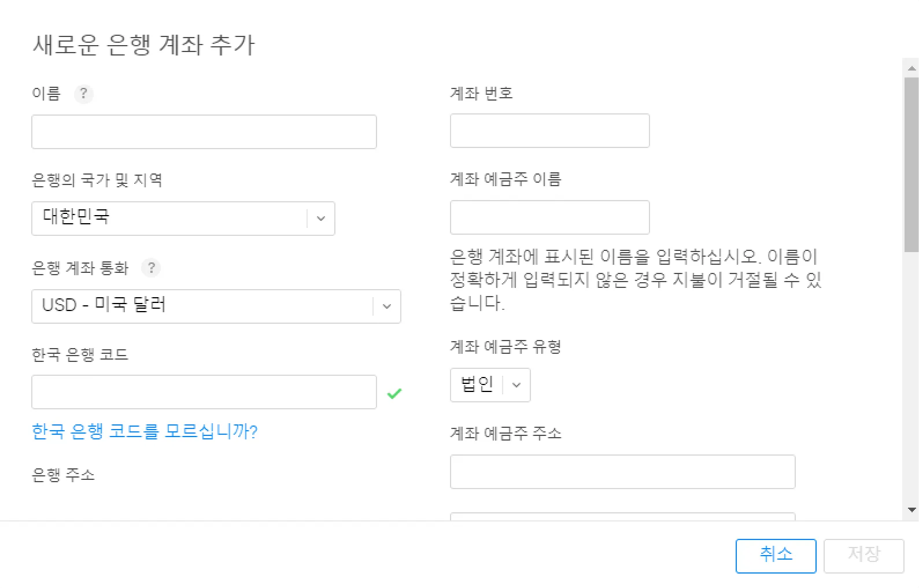Click the help icon beside 은행 계좌 통화

coord(151,268)
